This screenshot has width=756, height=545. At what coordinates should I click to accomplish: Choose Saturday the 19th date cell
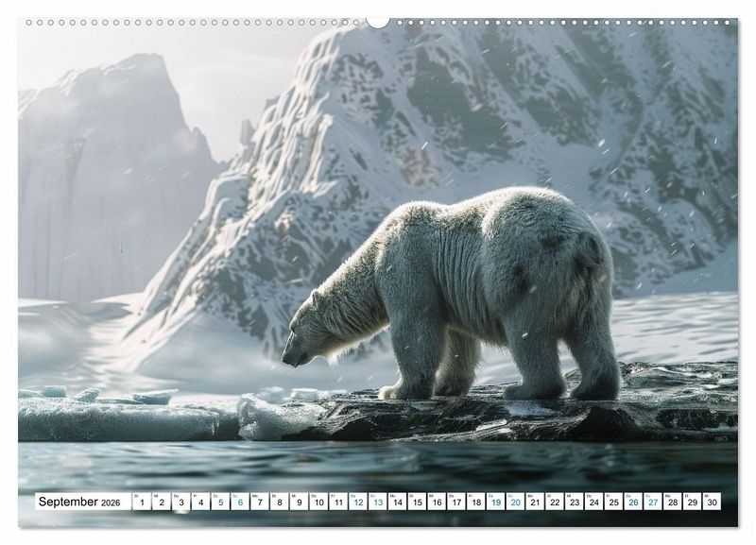click(495, 502)
